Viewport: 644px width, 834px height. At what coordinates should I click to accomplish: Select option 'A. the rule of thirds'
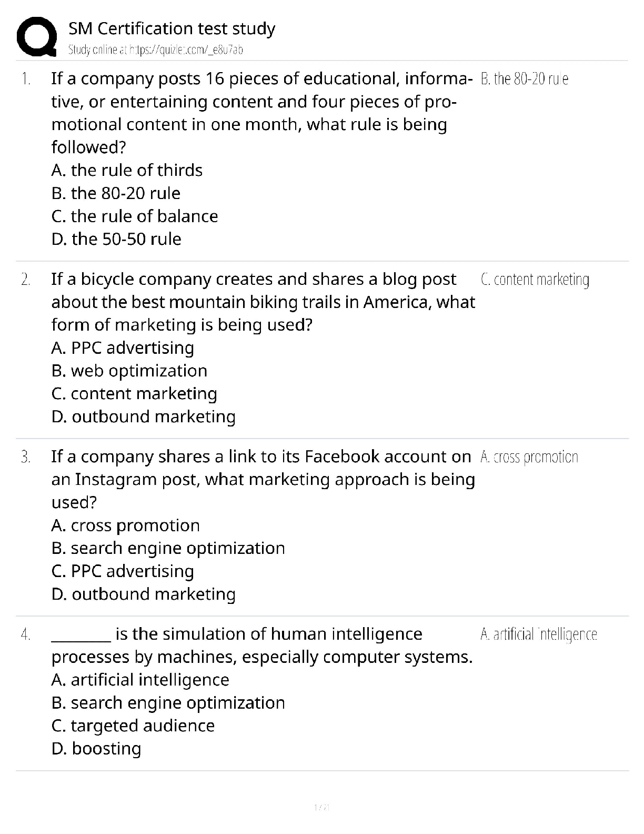(x=127, y=170)
